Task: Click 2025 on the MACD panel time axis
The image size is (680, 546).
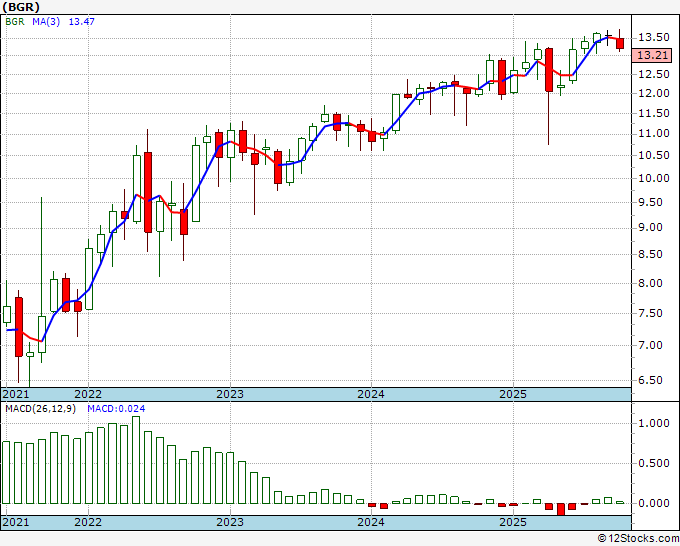Action: [513, 522]
